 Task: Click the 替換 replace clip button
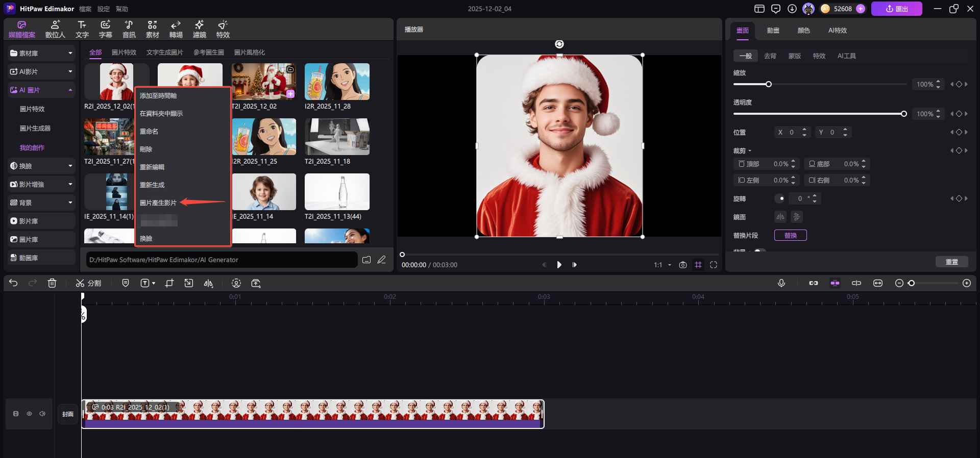click(x=790, y=235)
